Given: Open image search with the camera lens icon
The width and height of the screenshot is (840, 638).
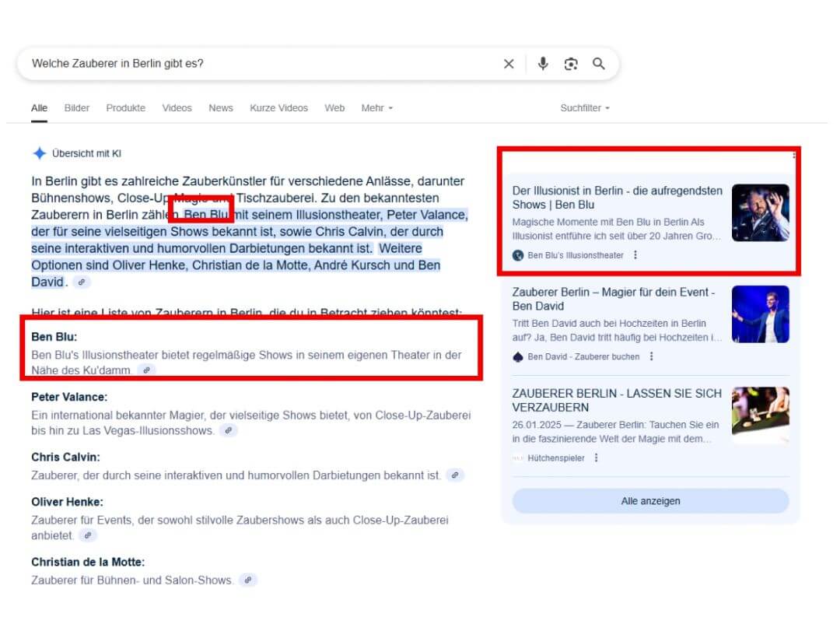Looking at the screenshot, I should click(x=571, y=64).
